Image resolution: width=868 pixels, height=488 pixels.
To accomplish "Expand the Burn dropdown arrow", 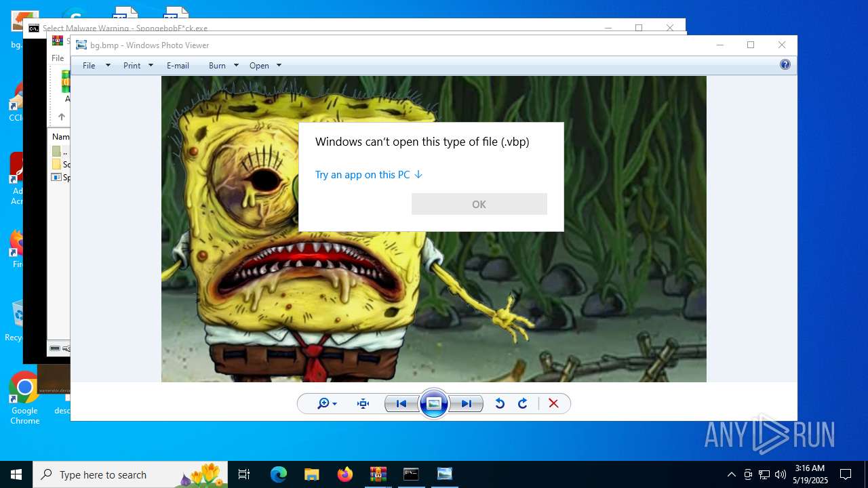I will [x=236, y=66].
